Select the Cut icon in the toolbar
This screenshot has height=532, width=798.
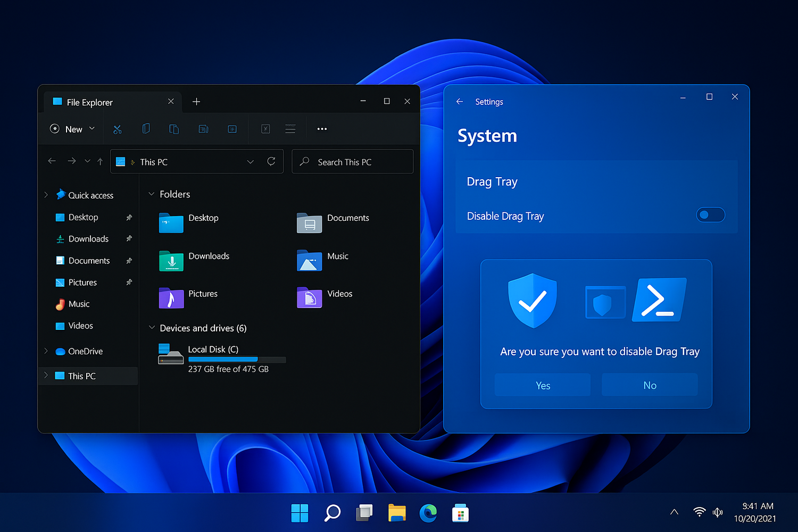pyautogui.click(x=118, y=129)
